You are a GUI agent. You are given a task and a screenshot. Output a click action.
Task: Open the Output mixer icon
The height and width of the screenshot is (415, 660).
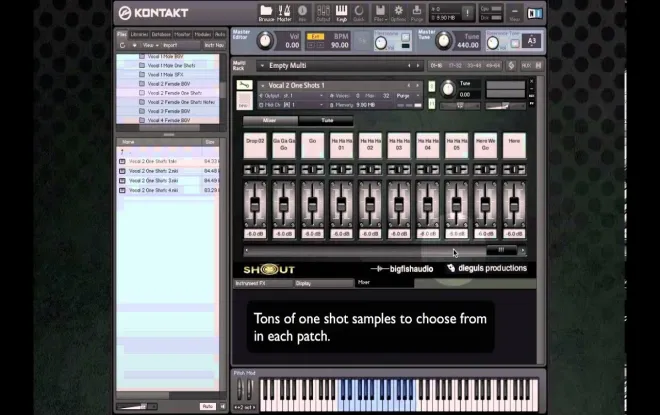pos(323,13)
